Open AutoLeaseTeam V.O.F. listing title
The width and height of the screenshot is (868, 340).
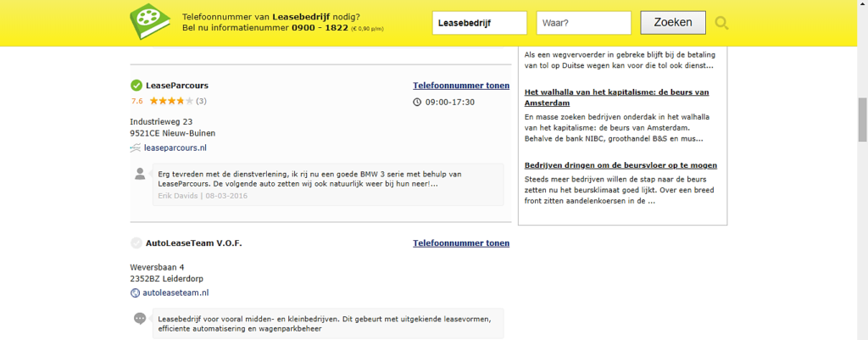(x=194, y=243)
